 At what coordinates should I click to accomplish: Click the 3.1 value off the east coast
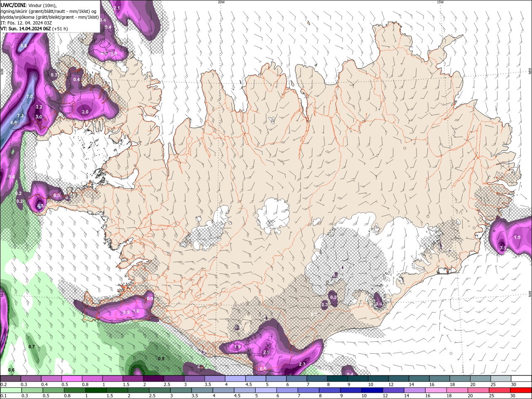[502, 248]
